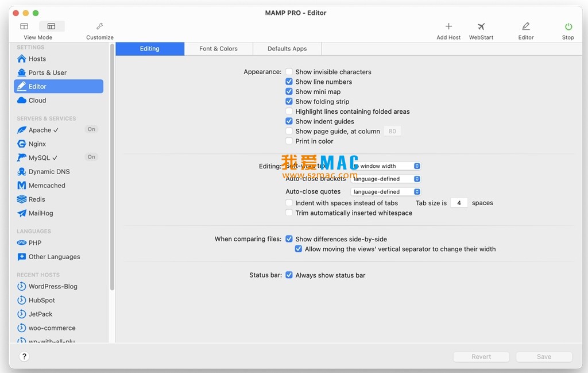The height and width of the screenshot is (373, 588).
Task: Open the Auto-close brackets dropdown
Action: point(385,179)
